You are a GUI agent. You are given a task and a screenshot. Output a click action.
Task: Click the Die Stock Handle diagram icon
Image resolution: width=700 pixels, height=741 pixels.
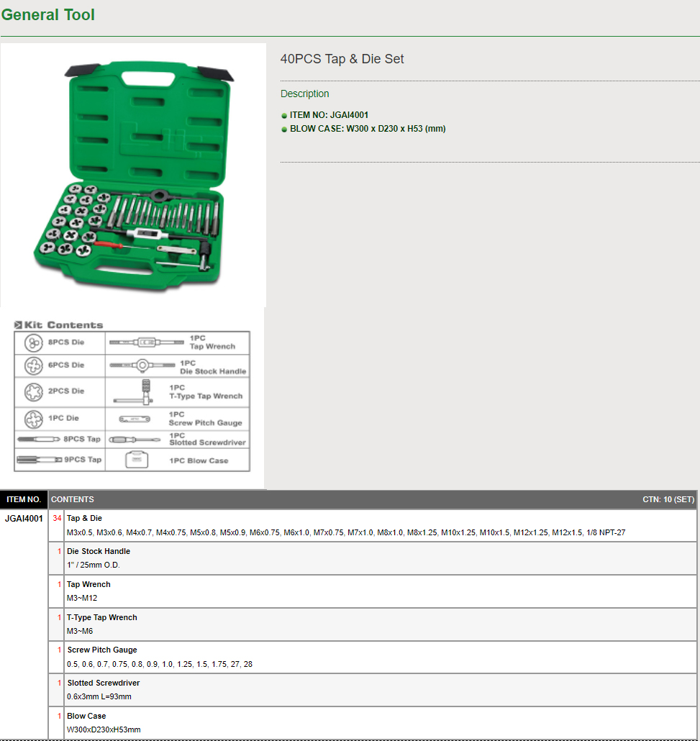pos(143,366)
